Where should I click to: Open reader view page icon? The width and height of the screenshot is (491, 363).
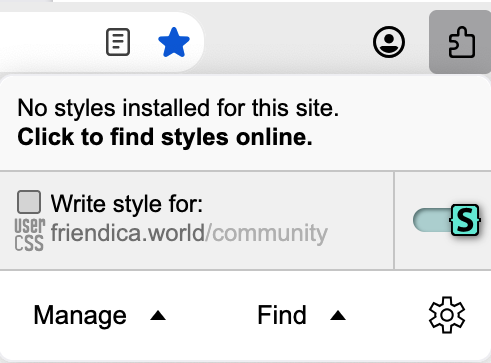pos(118,42)
